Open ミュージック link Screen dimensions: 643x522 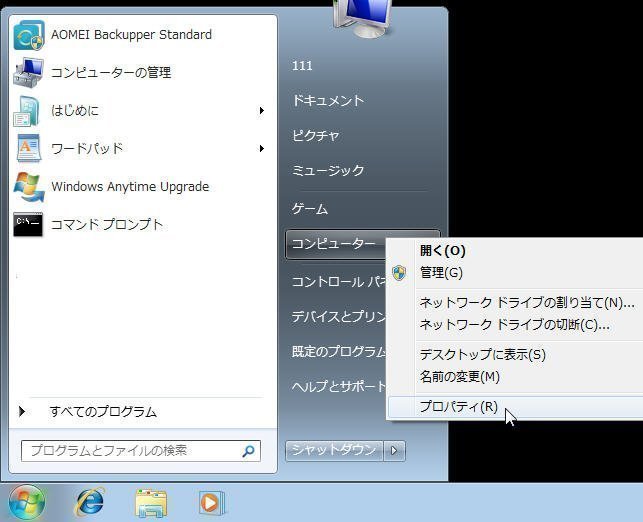click(x=328, y=171)
